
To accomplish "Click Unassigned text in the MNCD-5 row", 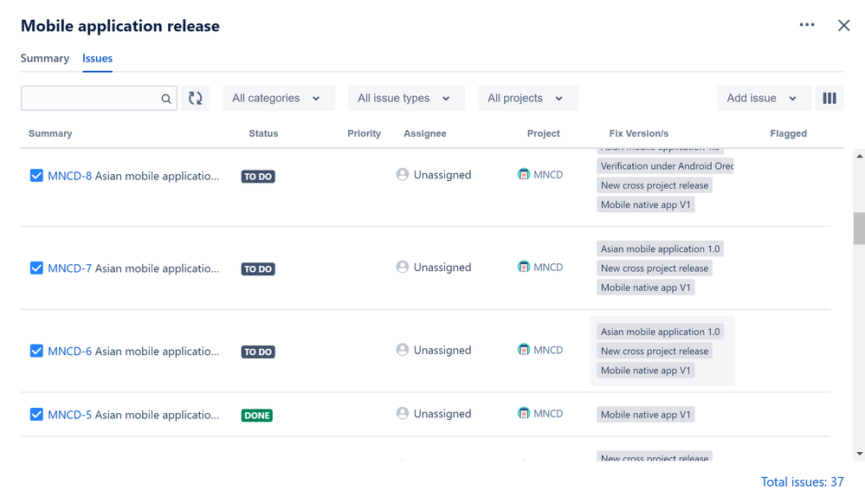I will click(x=442, y=414).
